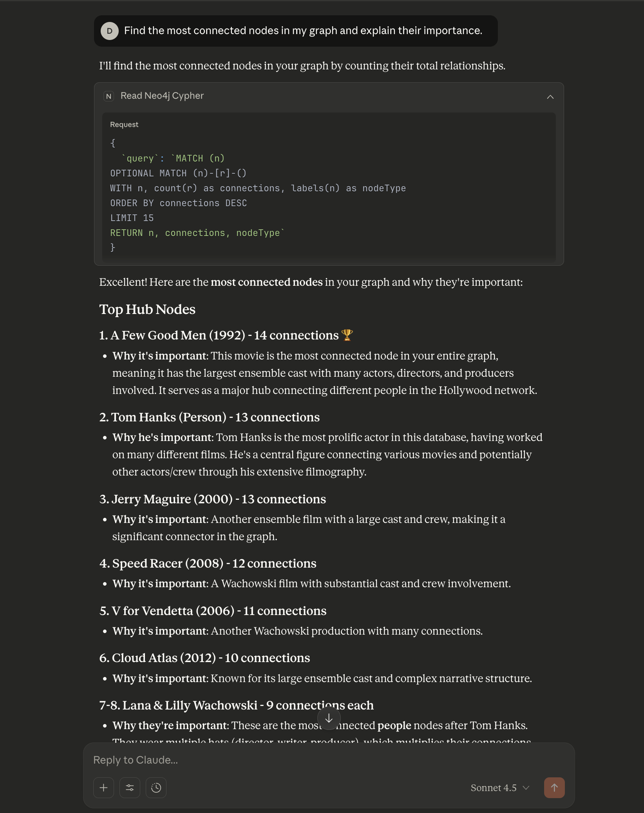Viewport: 644px width, 813px height.
Task: Click the "Top Hub Nodes" heading
Action: click(x=148, y=309)
